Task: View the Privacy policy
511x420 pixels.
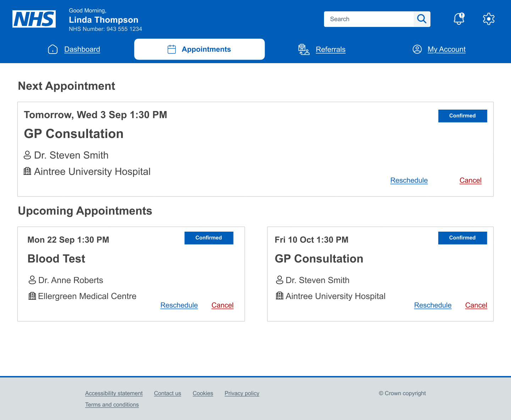Action: coord(242,393)
